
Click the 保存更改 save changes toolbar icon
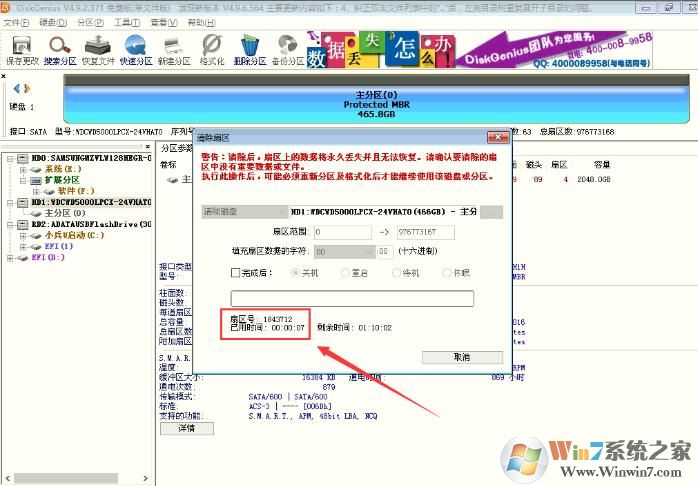[x=22, y=50]
